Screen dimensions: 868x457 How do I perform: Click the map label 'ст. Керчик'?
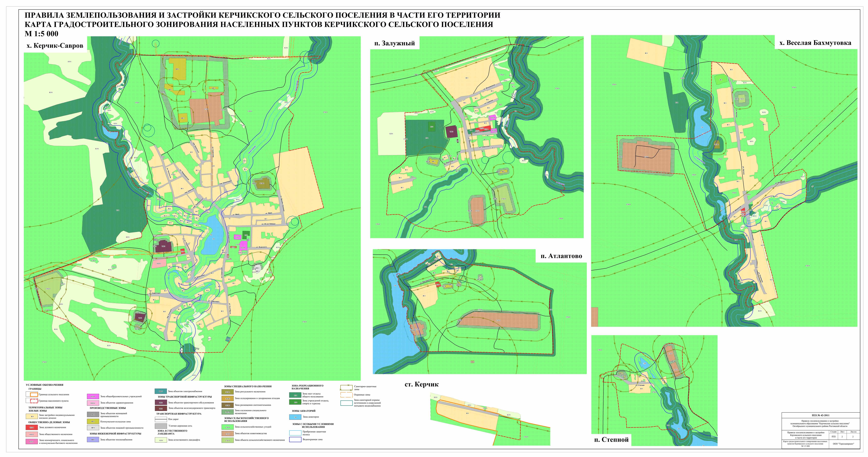422,384
